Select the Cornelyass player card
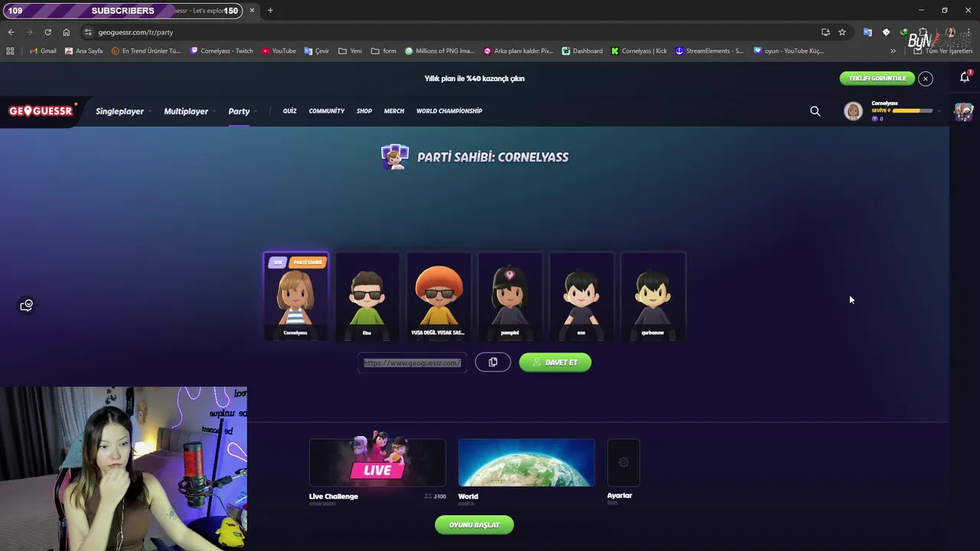This screenshot has height=551, width=980. tap(296, 296)
